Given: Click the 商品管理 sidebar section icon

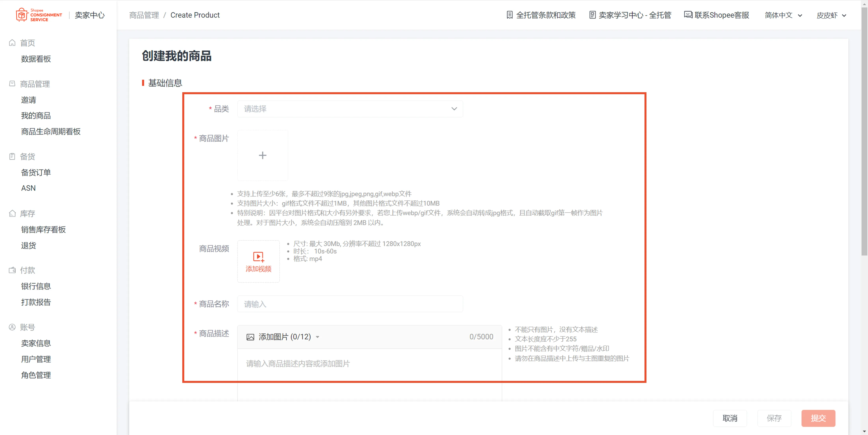Looking at the screenshot, I should [12, 83].
